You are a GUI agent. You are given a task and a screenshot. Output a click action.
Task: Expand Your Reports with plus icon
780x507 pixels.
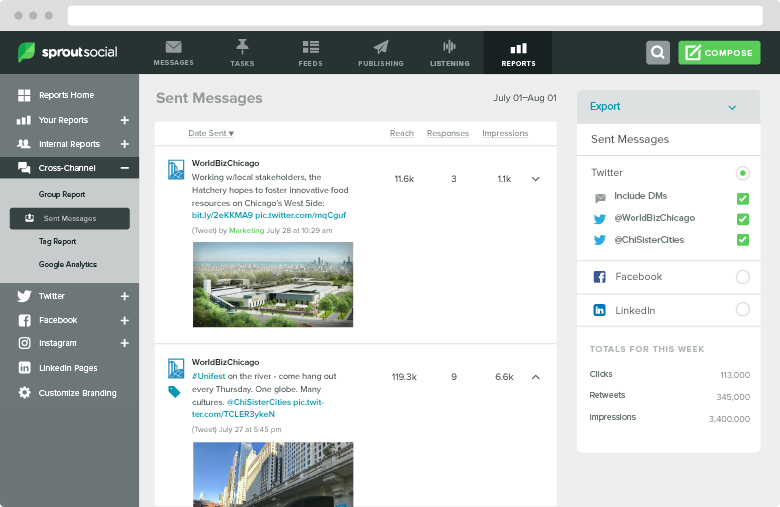125,120
